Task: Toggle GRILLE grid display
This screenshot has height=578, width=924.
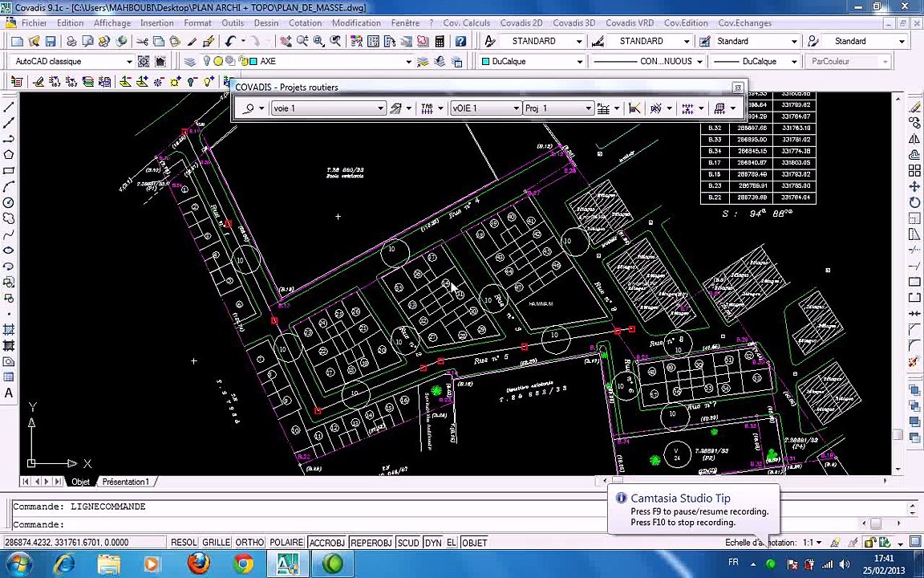Action: [217, 543]
